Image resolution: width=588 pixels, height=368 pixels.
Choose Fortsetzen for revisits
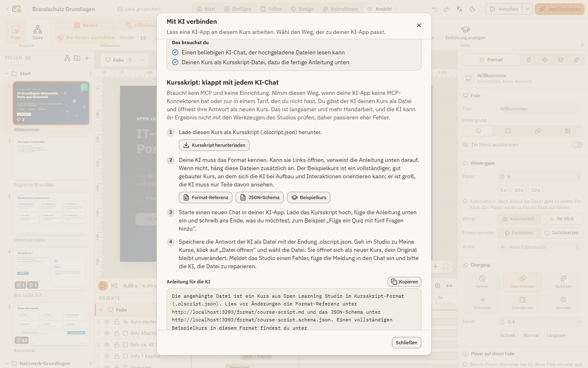tap(519, 233)
